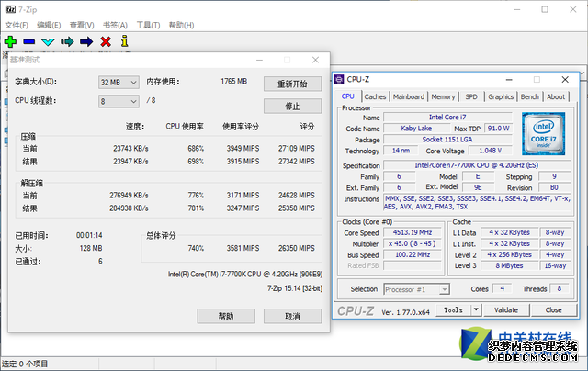Click the Package value Socket 1151 LGA

pos(447,140)
